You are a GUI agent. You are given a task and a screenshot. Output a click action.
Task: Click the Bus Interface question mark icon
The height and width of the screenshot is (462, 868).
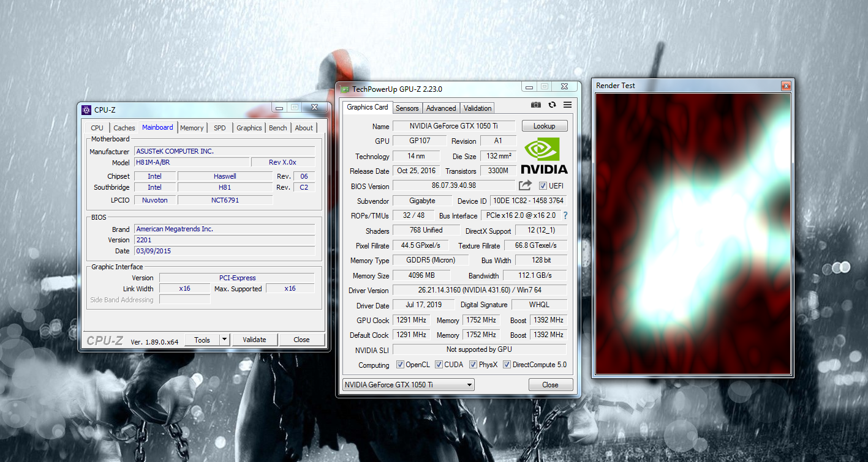565,215
